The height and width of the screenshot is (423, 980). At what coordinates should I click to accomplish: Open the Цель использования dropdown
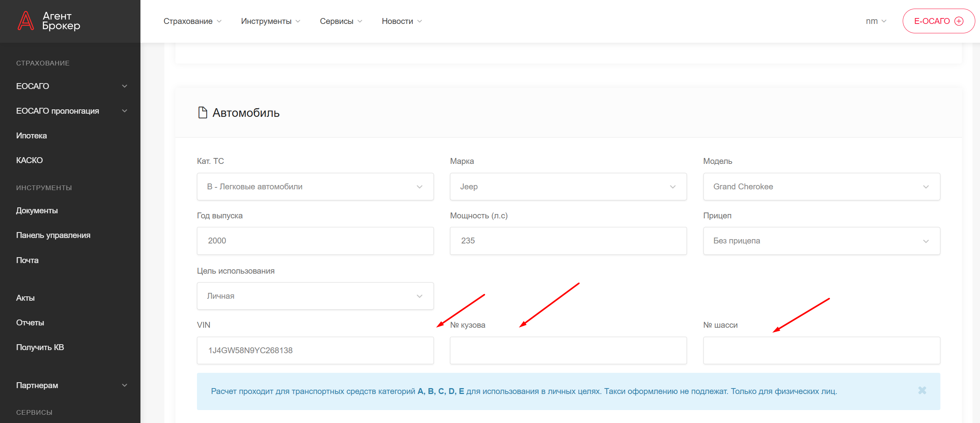pyautogui.click(x=315, y=296)
